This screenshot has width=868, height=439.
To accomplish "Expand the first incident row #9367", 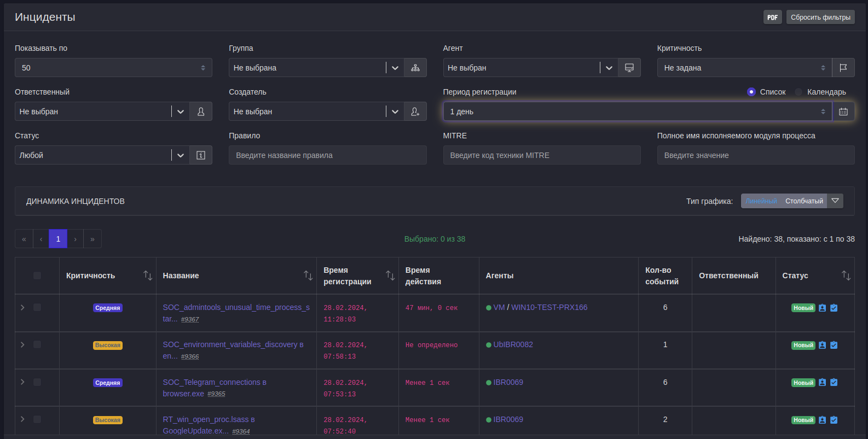I will (x=22, y=308).
